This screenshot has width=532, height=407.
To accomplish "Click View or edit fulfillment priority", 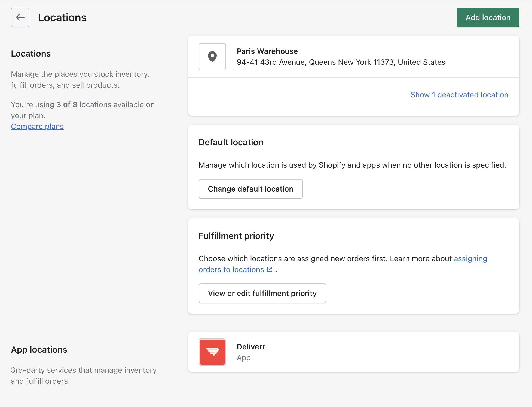I will pyautogui.click(x=262, y=293).
